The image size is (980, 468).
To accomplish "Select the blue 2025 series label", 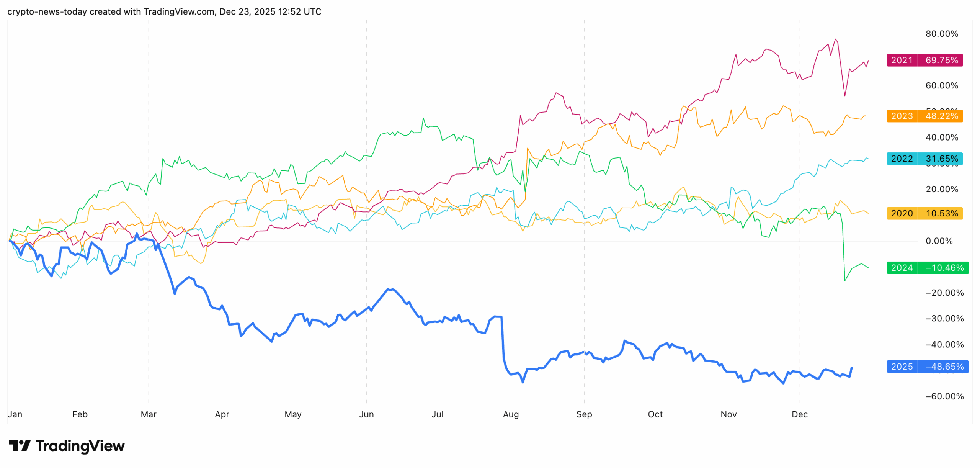I will click(x=902, y=367).
